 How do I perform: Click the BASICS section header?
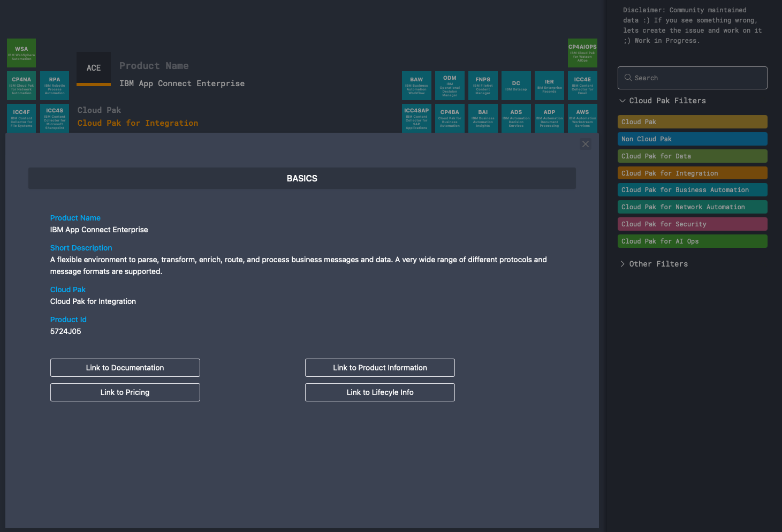[302, 178]
